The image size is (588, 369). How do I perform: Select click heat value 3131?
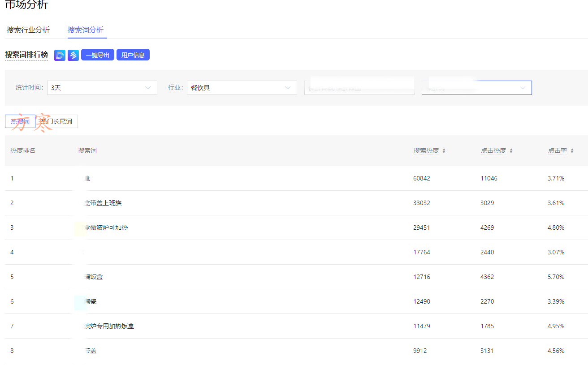pyautogui.click(x=487, y=351)
